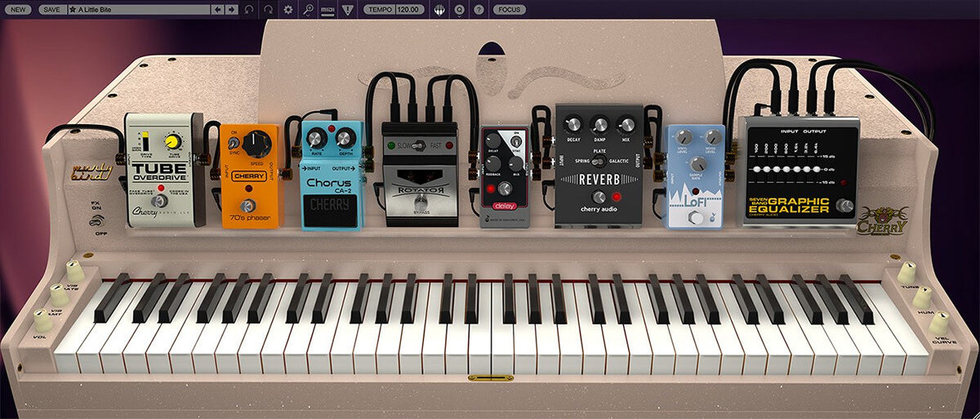Open the 'A Little Bite' preset selector
The height and width of the screenshot is (419, 980).
coord(139,10)
